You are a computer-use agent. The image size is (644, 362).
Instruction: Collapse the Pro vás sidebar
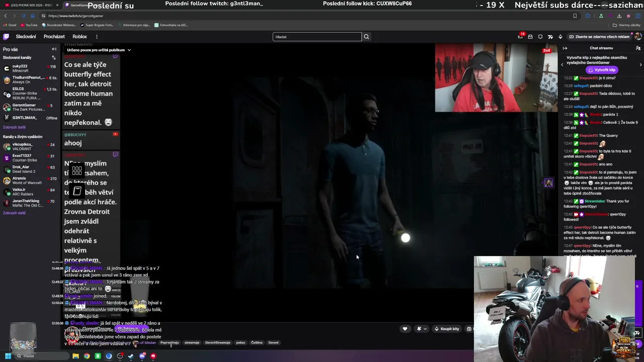coord(54,49)
